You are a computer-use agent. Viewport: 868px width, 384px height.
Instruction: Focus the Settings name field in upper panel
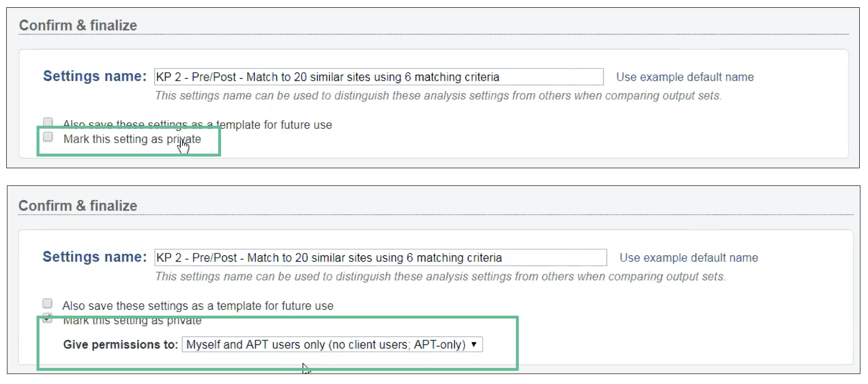(x=378, y=77)
